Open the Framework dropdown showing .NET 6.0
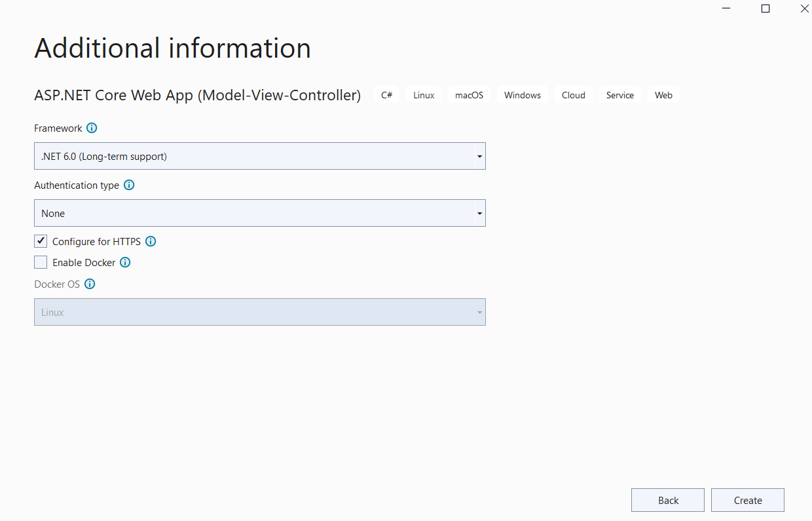 (260, 156)
